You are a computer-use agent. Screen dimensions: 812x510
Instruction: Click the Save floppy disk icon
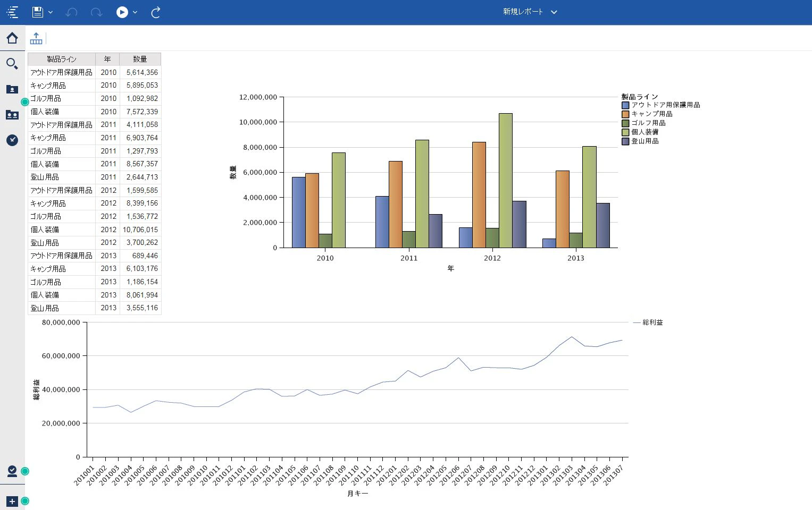[37, 12]
